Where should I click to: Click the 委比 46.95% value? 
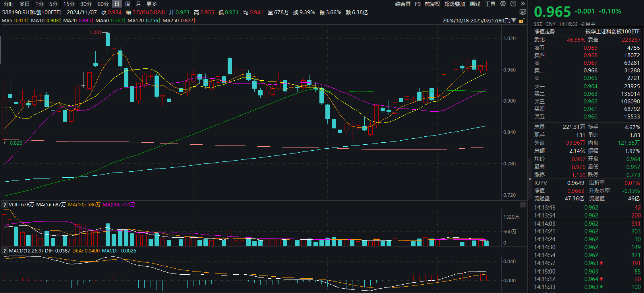(x=576, y=40)
